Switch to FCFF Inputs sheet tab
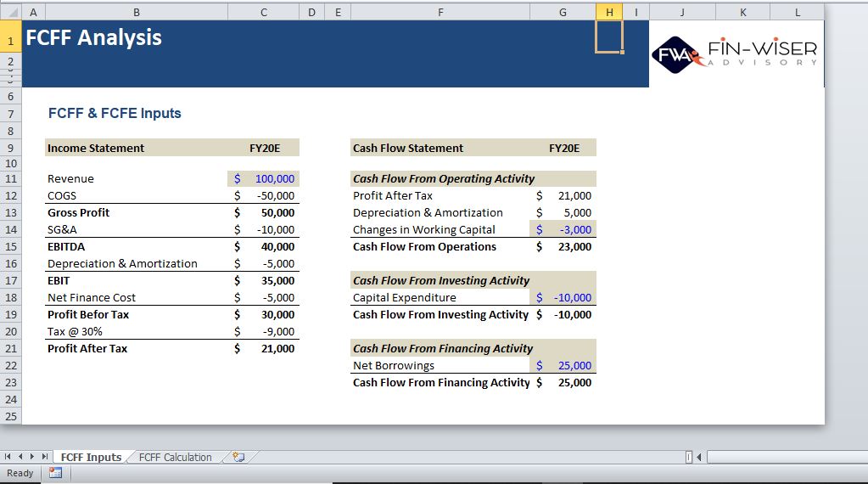868x484 pixels. 91,457
